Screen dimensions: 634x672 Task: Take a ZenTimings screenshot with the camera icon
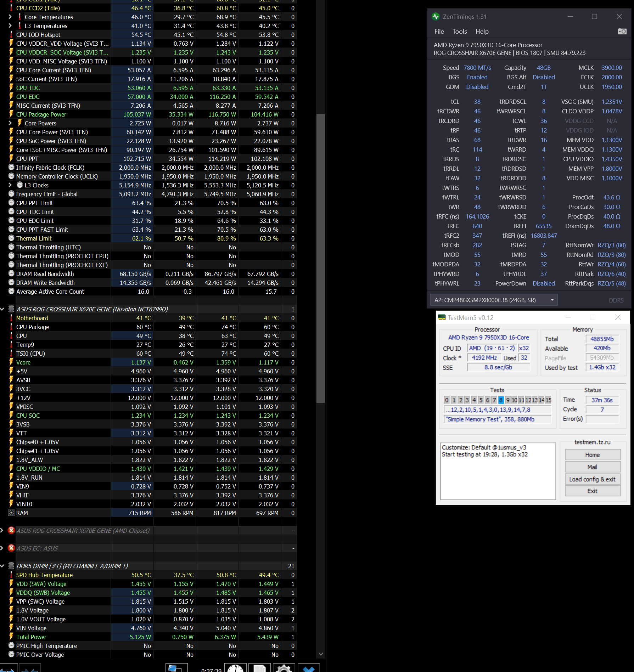622,32
